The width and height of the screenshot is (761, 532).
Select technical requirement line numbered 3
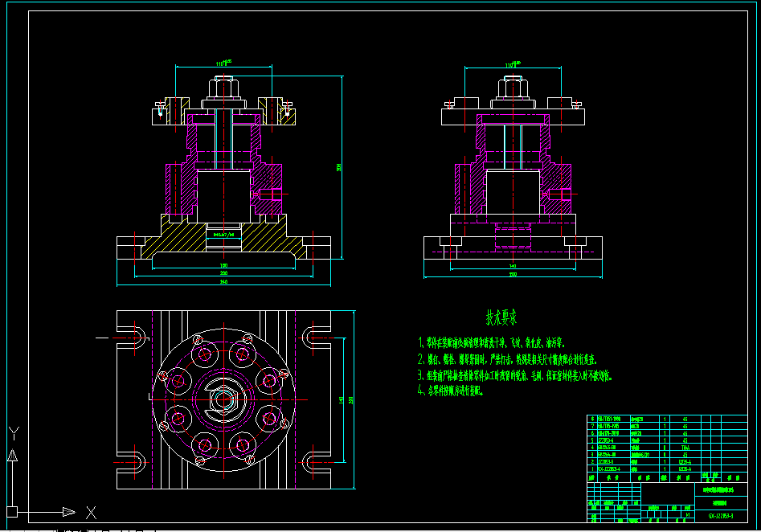(x=514, y=375)
